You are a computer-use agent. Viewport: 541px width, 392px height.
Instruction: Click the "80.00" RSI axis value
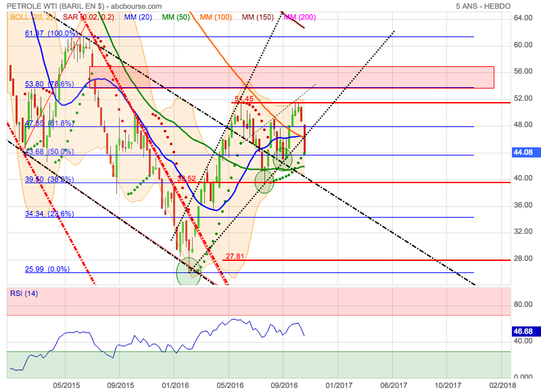coord(523,304)
